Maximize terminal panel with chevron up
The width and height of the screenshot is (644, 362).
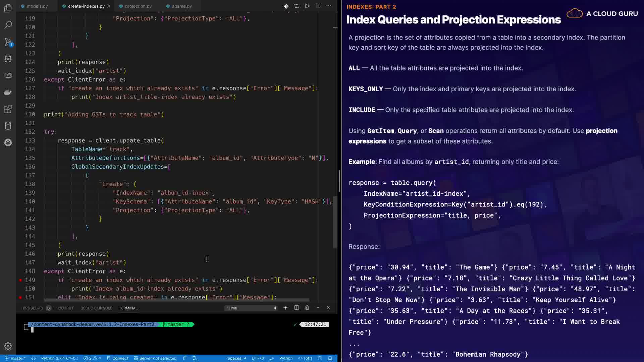(318, 308)
